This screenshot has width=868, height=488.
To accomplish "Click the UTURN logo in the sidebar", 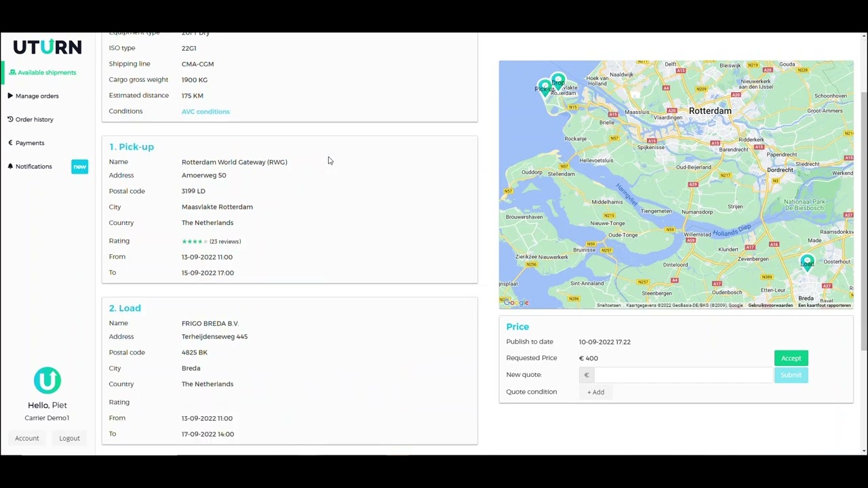I will 47,47.
